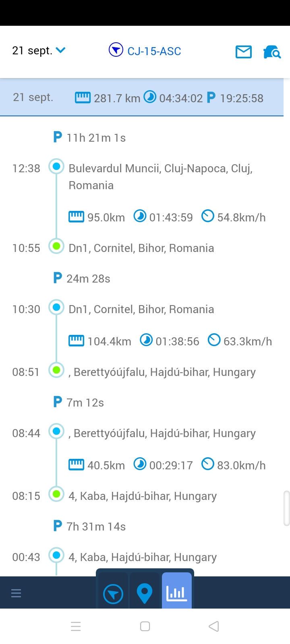The image size is (290, 644).
Task: Tap the 08:51 Berettyóújfalu green marker
Action: tap(56, 370)
